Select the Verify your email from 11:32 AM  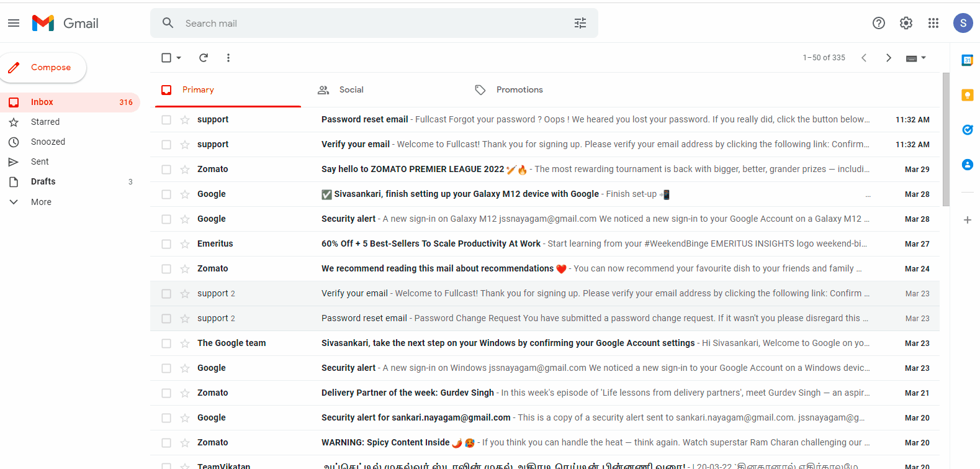166,145
